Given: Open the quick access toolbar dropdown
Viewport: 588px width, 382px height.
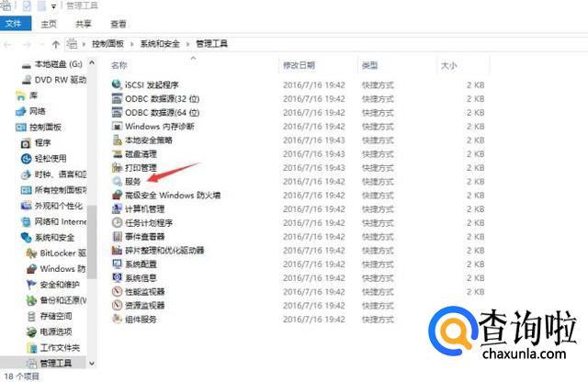Looking at the screenshot, I should [x=53, y=6].
